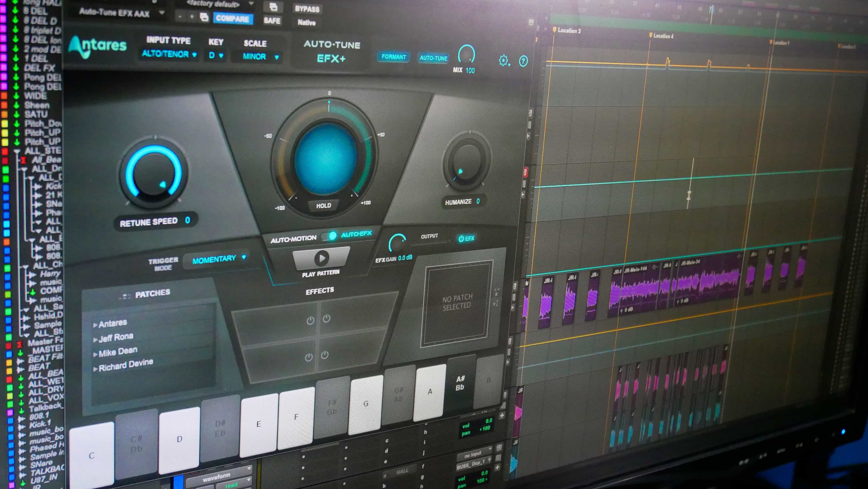Click the No Patch Selected display
Image resolution: width=868 pixels, height=489 pixels.
pyautogui.click(x=457, y=303)
